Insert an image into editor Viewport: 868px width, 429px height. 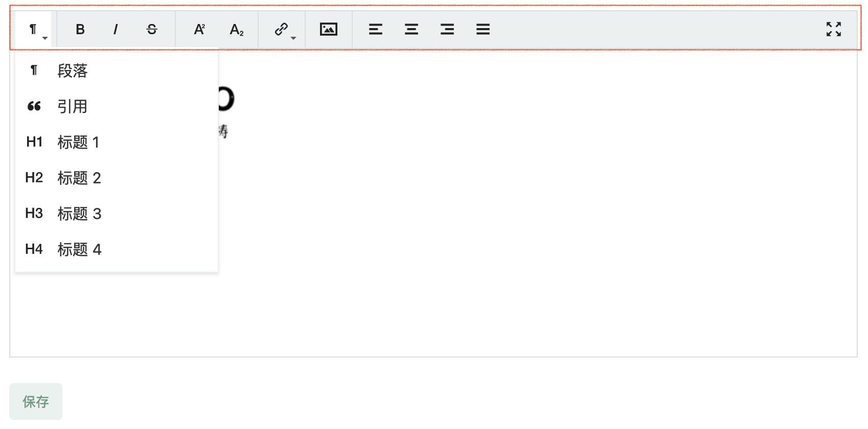point(328,30)
